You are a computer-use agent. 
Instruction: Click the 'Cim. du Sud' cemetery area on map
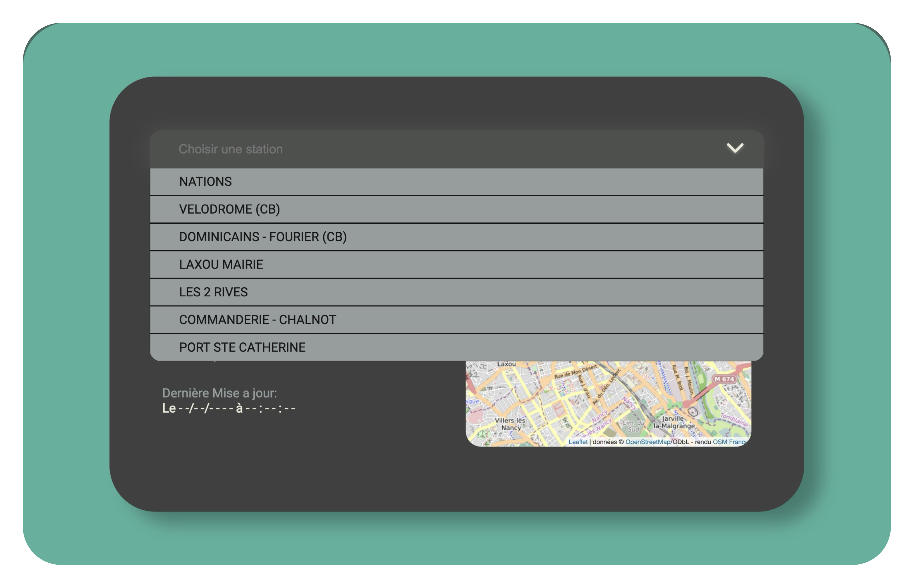pos(633,426)
